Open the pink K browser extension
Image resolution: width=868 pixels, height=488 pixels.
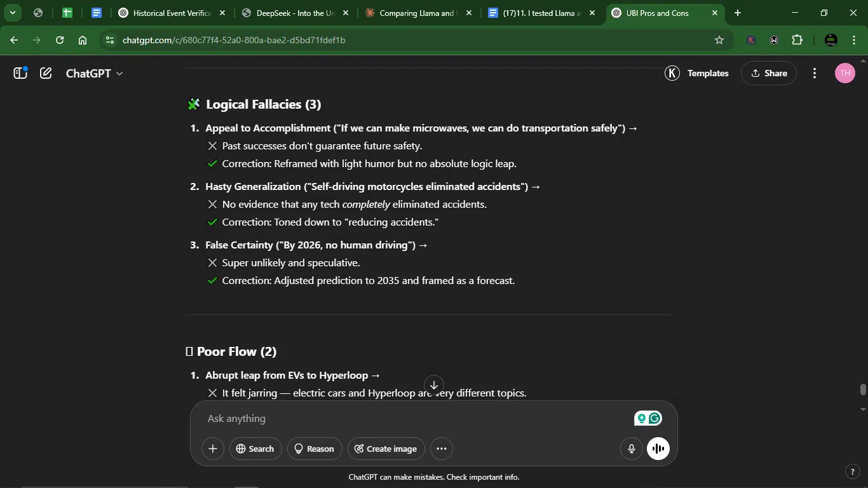tap(751, 40)
